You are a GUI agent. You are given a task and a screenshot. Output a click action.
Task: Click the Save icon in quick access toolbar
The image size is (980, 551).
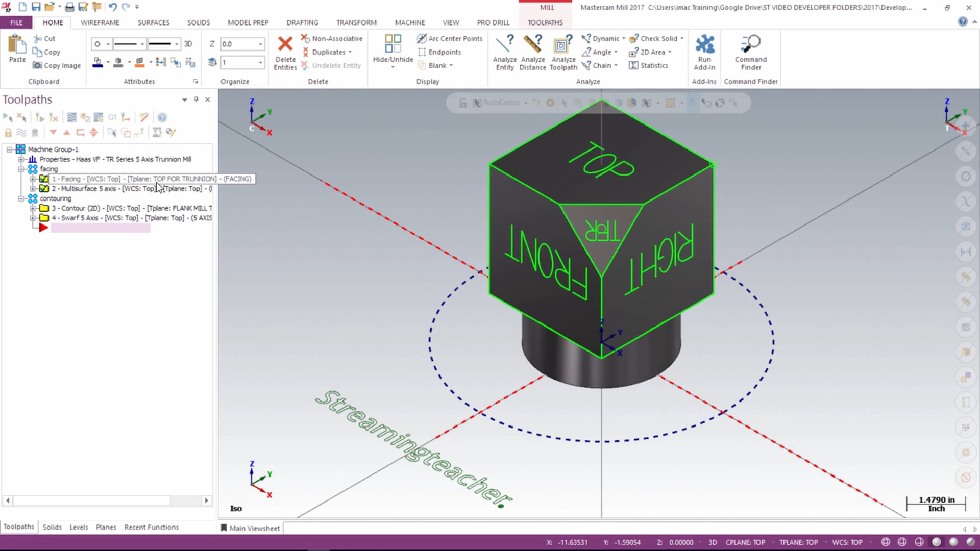pyautogui.click(x=36, y=7)
